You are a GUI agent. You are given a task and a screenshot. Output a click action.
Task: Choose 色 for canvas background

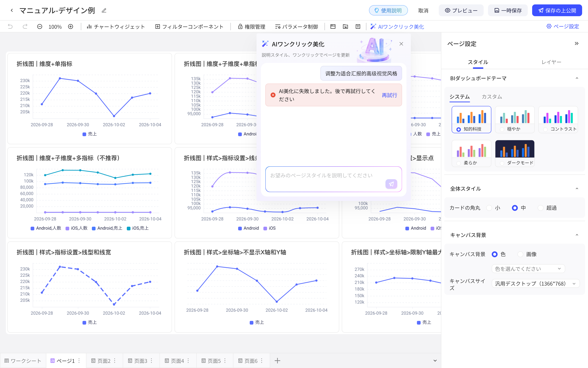(494, 254)
